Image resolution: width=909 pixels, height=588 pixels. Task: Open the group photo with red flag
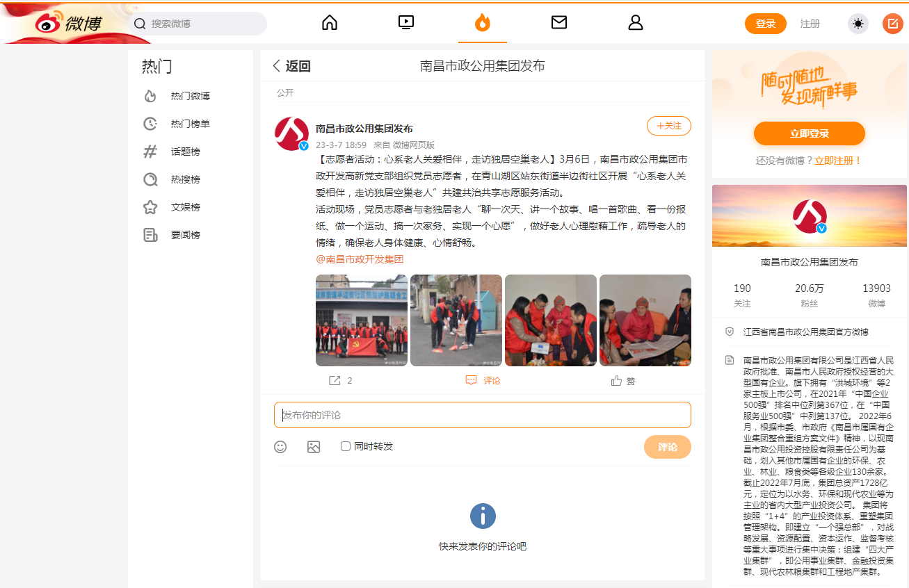[x=362, y=320]
